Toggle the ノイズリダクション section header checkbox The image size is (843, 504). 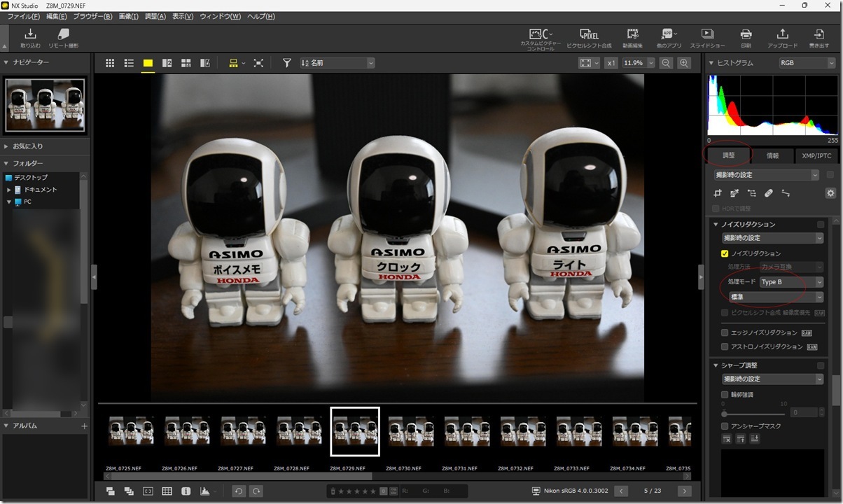pyautogui.click(x=821, y=225)
